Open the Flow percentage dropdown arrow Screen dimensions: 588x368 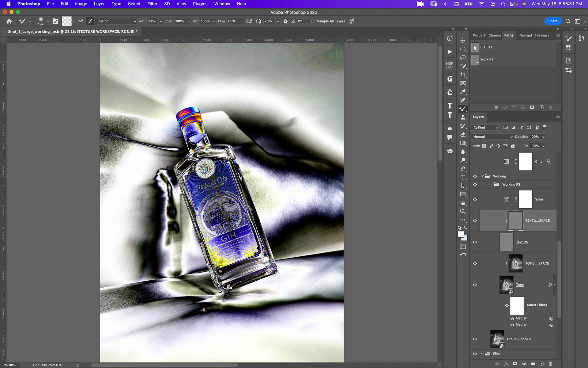coord(241,21)
